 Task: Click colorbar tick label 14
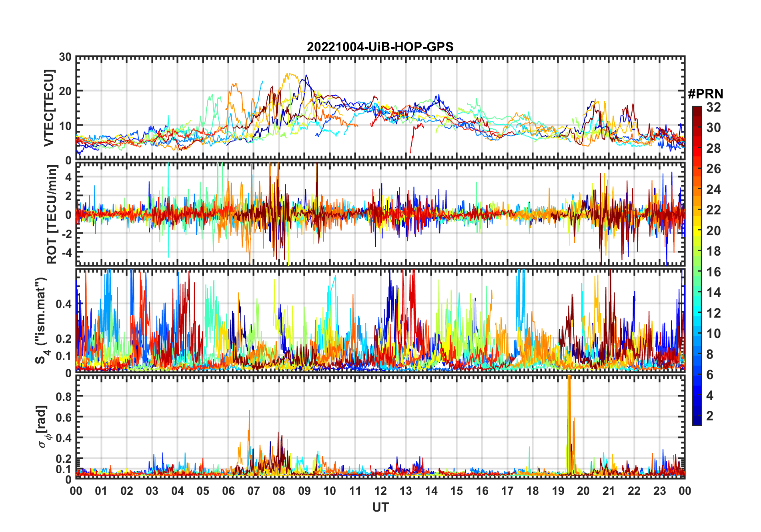[713, 292]
